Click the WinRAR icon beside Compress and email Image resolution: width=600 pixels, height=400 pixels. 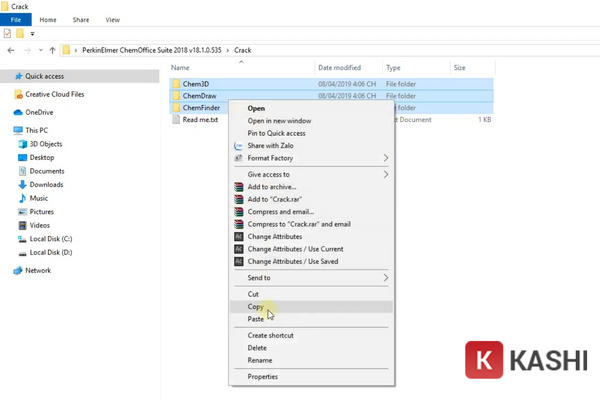click(x=239, y=212)
